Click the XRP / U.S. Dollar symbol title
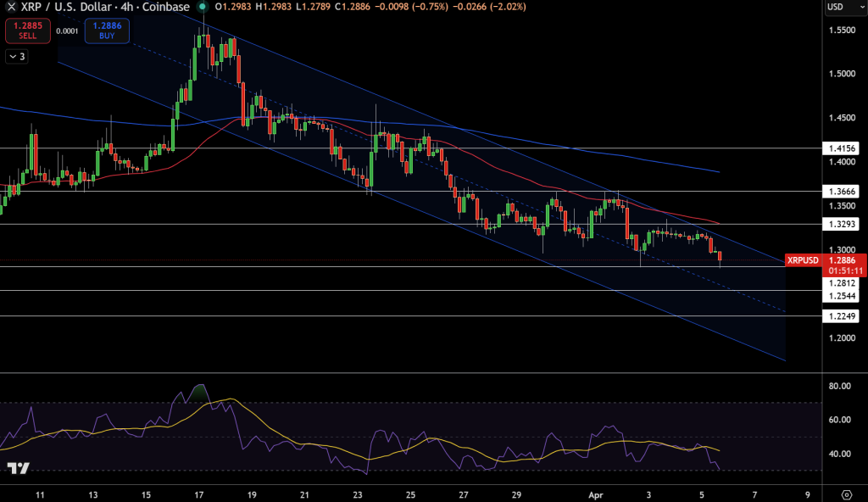This screenshot has width=868, height=502. [68, 8]
